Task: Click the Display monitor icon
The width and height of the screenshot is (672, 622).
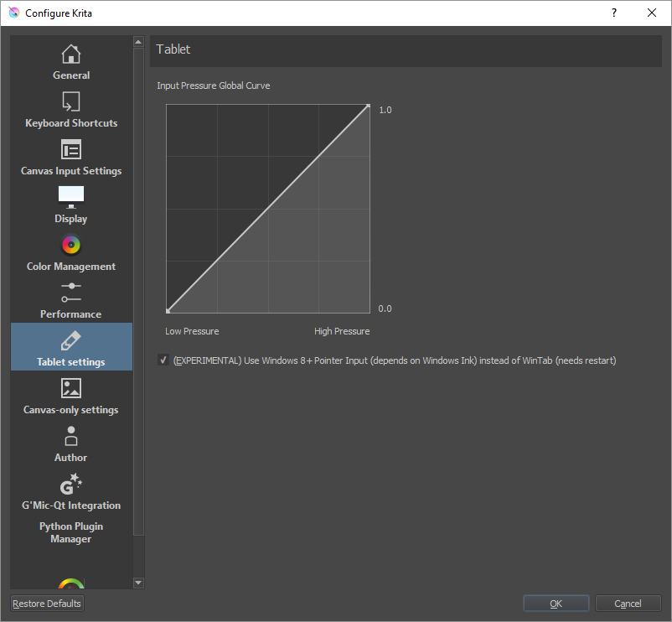Action: (x=71, y=197)
